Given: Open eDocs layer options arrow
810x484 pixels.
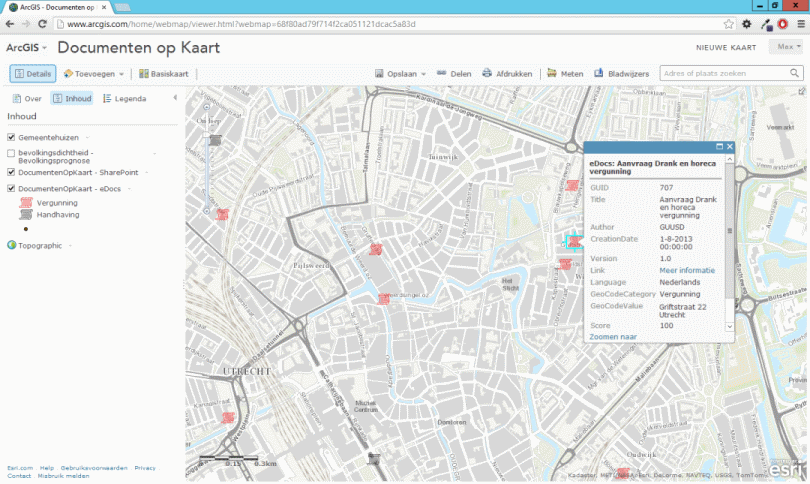Looking at the screenshot, I should pos(129,189).
